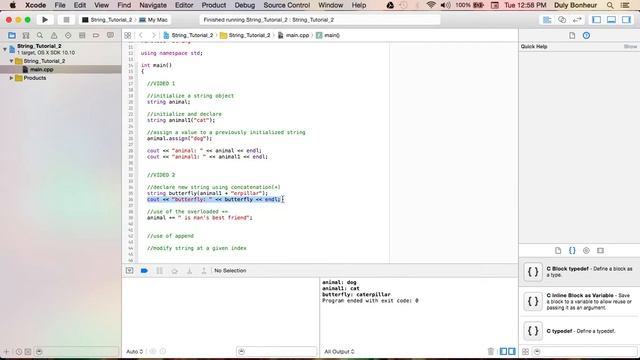
Task: Show the File inspector
Action: pos(572,36)
